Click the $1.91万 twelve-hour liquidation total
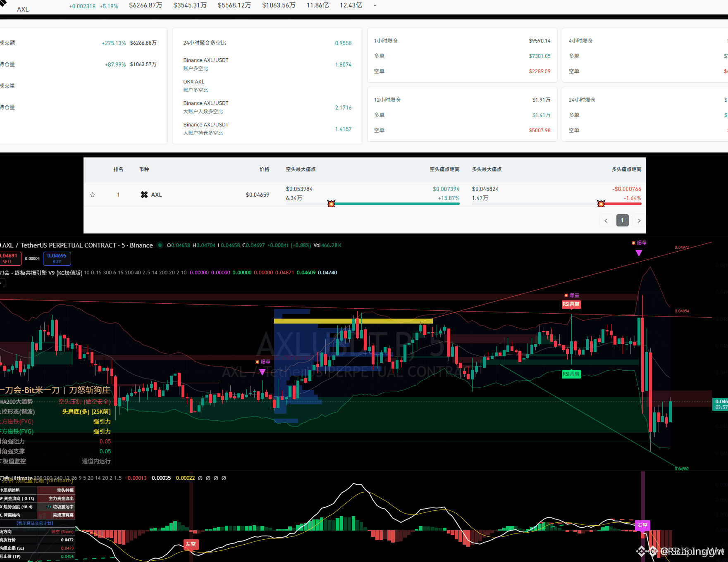Screen dimensions: 728x562 pos(541,100)
